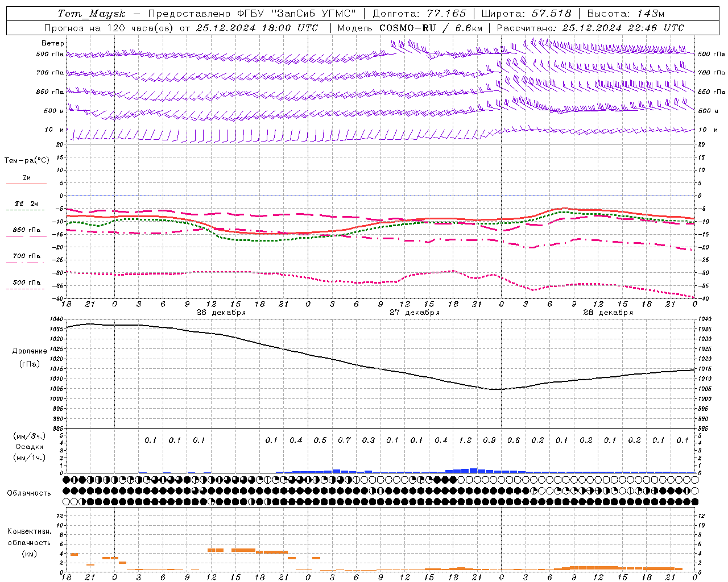The image size is (728, 582).
Task: Select the 28 декабря date label
Action: click(x=608, y=313)
